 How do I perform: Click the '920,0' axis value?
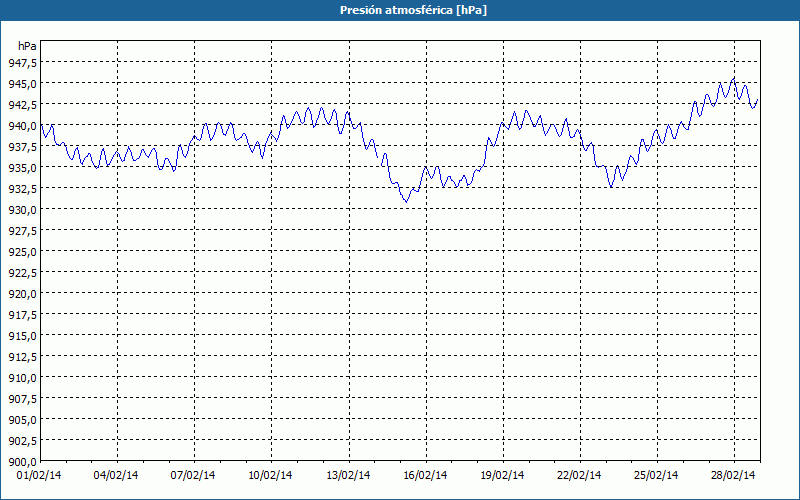(23, 293)
